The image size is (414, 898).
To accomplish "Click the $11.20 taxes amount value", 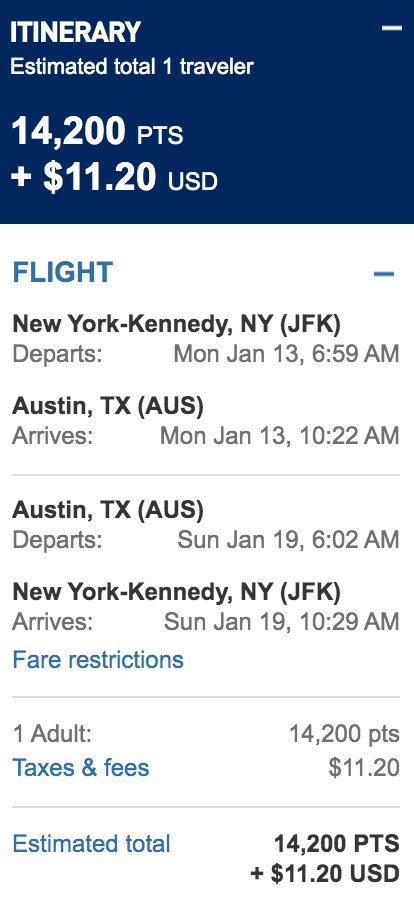I will (364, 767).
